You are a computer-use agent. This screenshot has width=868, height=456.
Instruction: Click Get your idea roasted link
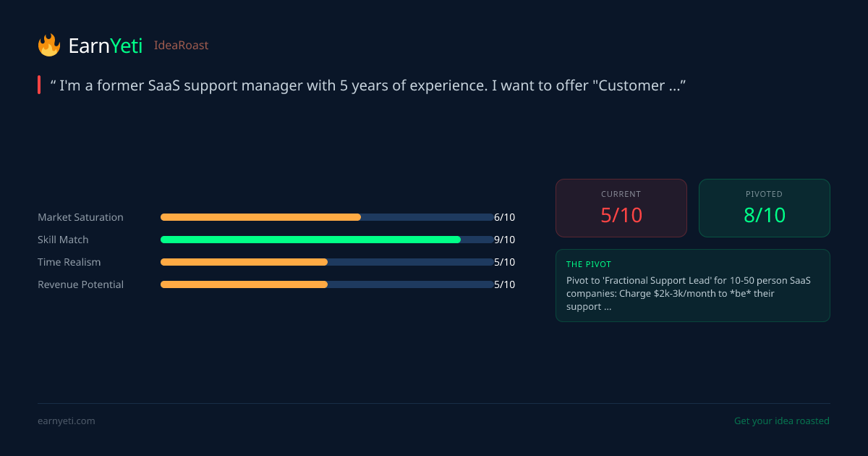tap(781, 421)
